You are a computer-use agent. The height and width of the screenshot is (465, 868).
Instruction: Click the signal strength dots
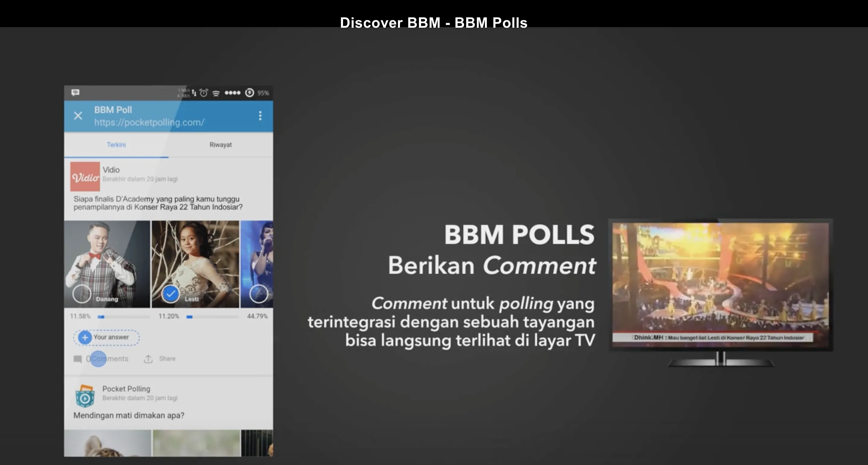(x=232, y=93)
